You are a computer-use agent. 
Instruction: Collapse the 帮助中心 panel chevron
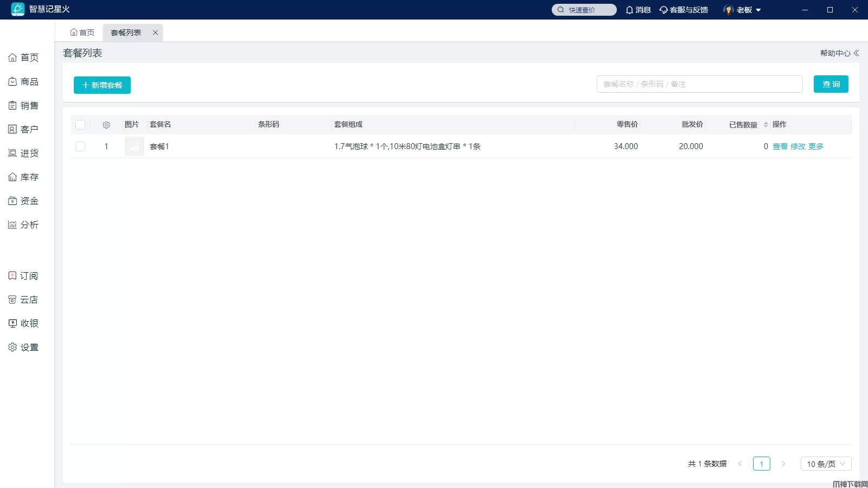pos(857,53)
